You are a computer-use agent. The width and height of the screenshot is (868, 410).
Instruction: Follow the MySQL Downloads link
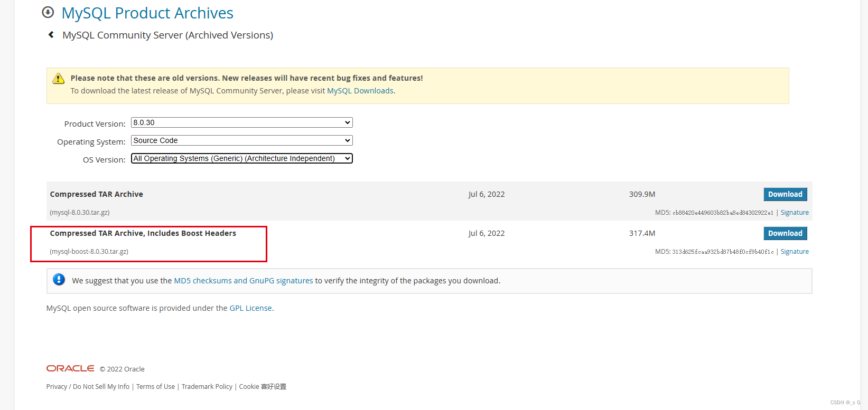pos(360,91)
